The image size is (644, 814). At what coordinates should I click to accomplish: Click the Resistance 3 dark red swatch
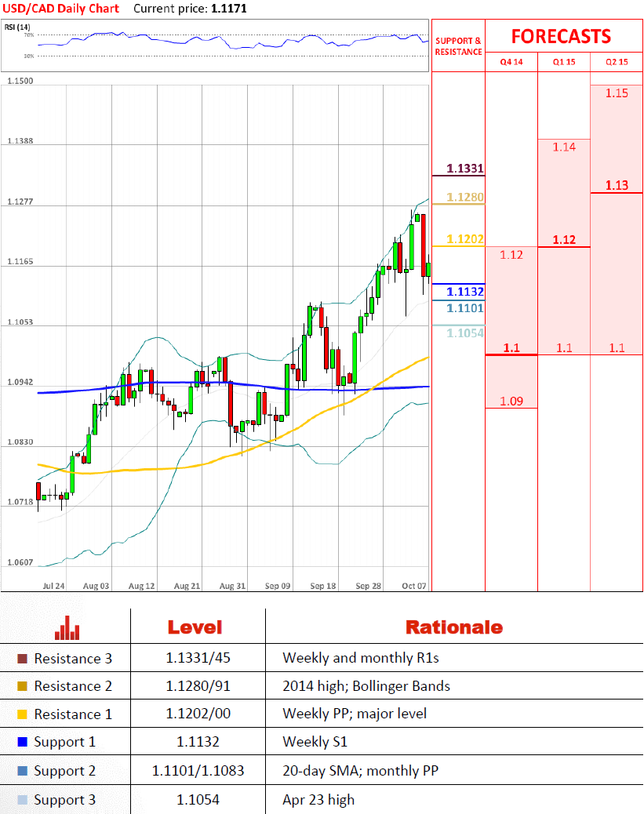tap(22, 659)
